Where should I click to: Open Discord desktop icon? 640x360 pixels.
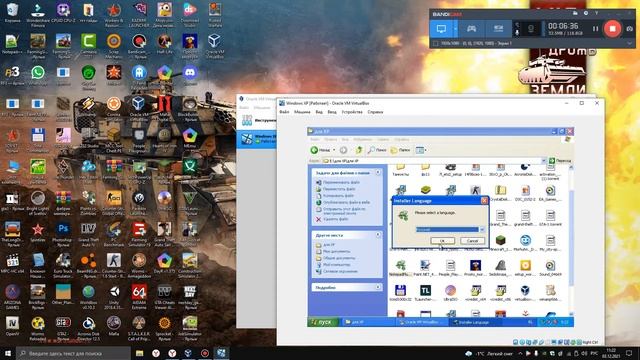(190, 76)
